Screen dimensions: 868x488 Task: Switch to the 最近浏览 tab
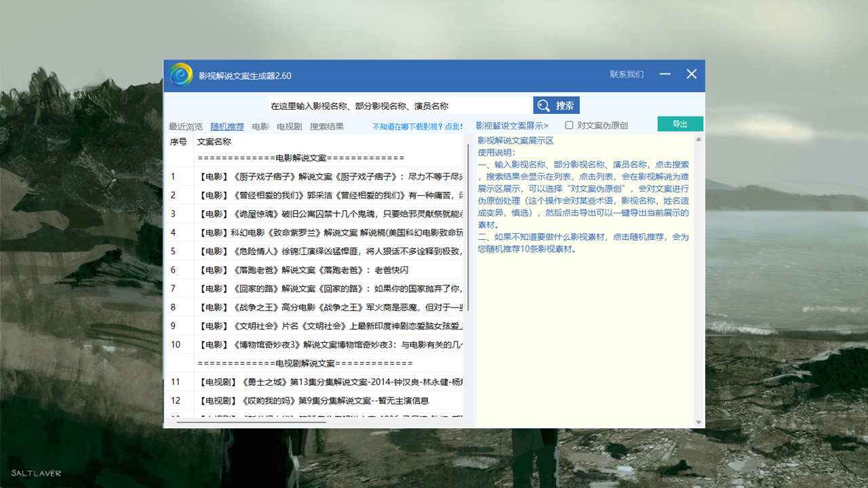186,127
